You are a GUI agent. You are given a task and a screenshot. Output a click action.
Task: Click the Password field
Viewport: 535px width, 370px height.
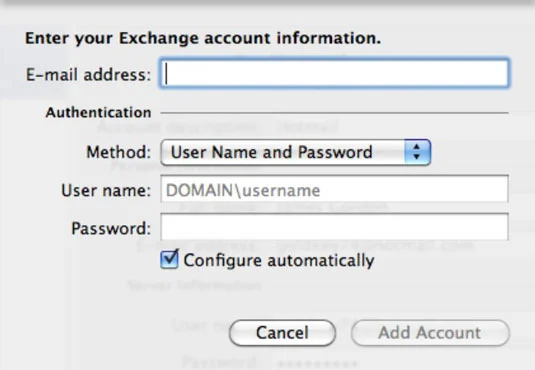click(x=334, y=227)
